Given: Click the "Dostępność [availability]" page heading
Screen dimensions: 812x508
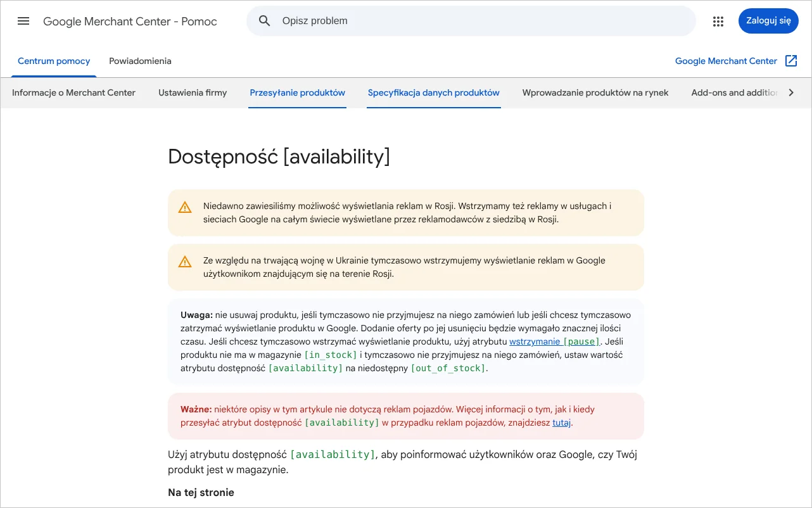Looking at the screenshot, I should (x=279, y=156).
